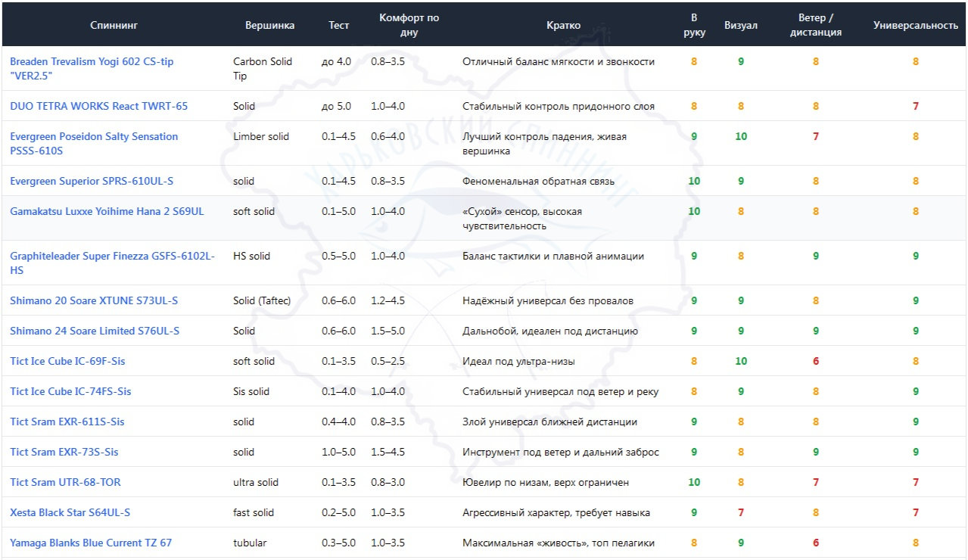Open DUO TETRA WORKS React TWRT-65 link
This screenshot has height=560, width=968.
tap(98, 106)
